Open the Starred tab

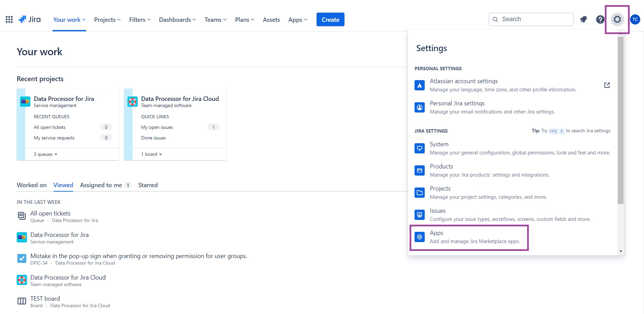pyautogui.click(x=148, y=185)
